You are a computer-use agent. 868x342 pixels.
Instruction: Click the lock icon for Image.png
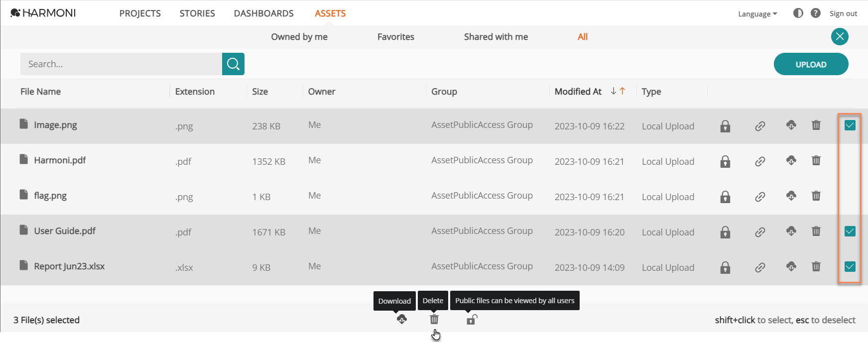pyautogui.click(x=725, y=126)
